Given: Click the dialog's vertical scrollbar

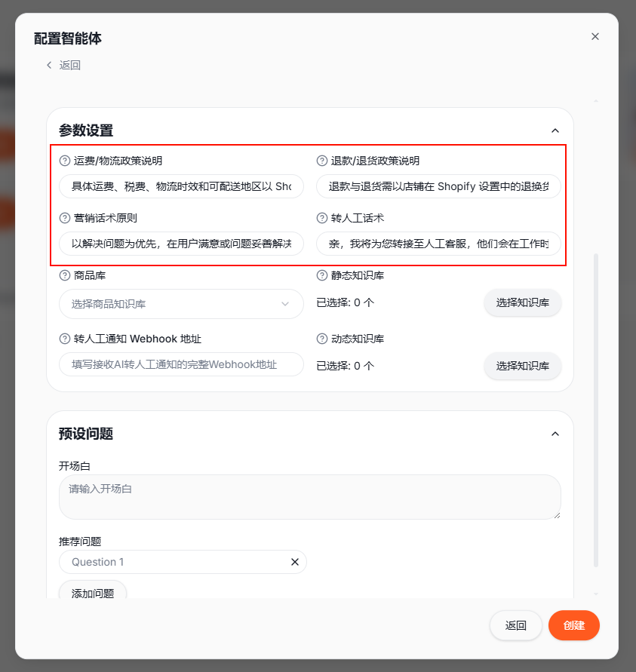Looking at the screenshot, I should [596, 410].
